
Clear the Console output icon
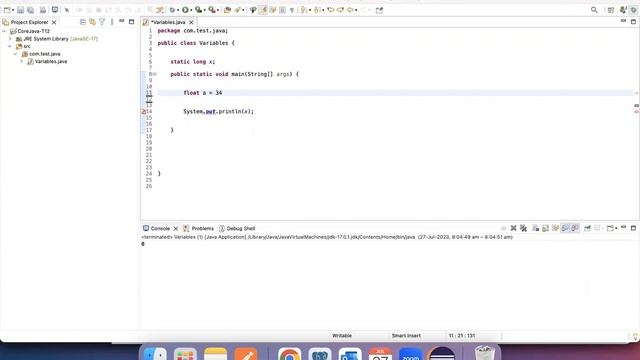[535, 228]
